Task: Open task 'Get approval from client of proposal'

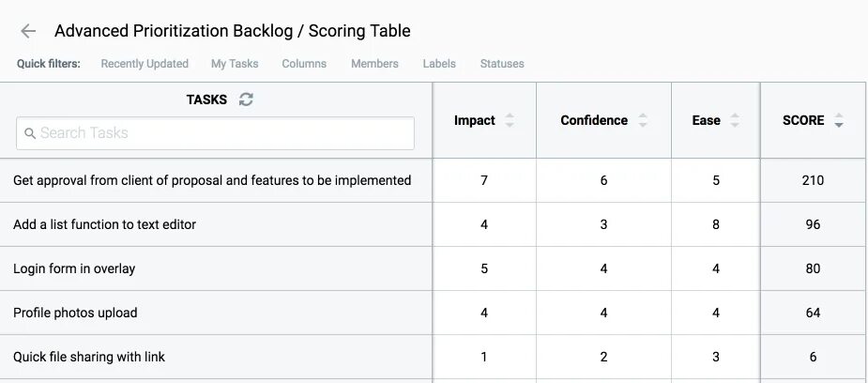Action: click(212, 180)
